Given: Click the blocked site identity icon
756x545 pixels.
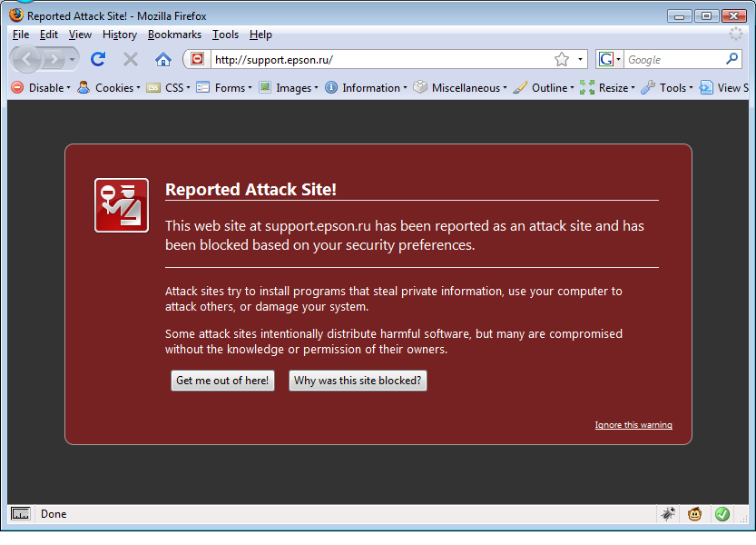Looking at the screenshot, I should pos(197,59).
